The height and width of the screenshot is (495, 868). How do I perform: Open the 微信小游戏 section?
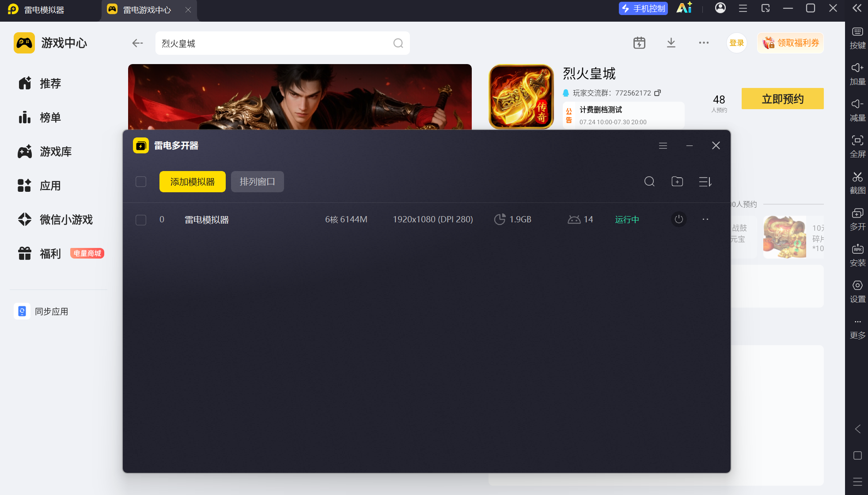point(55,219)
